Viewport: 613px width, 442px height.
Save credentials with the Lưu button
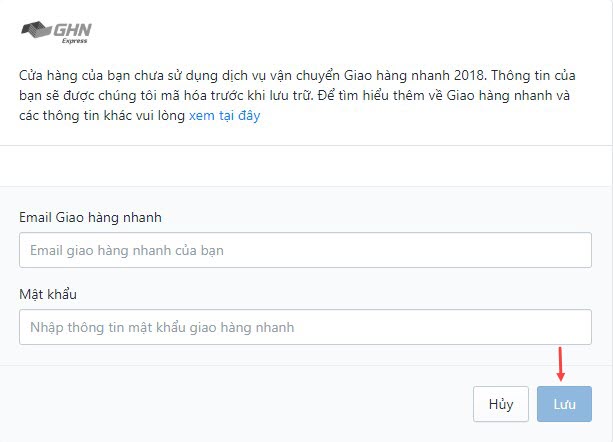coord(564,404)
